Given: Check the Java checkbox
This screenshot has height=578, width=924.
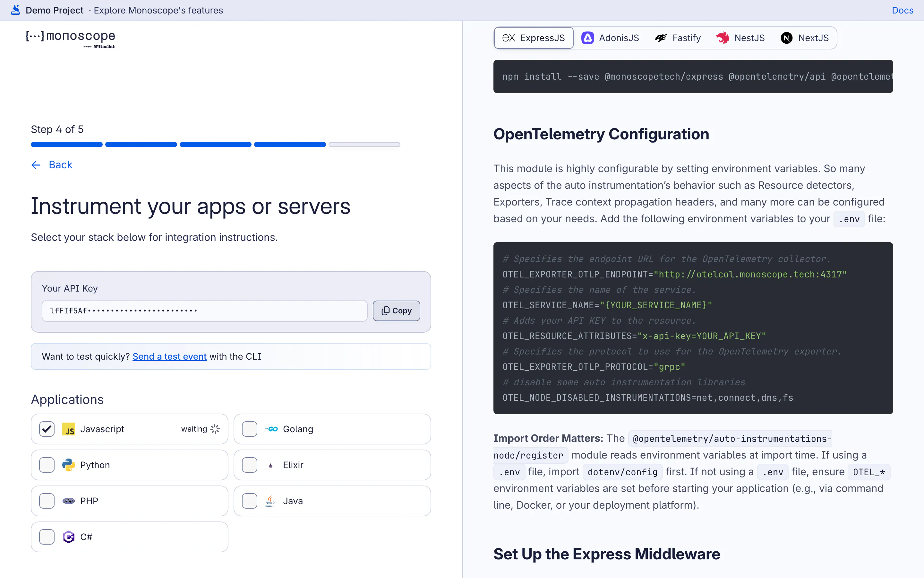Looking at the screenshot, I should pyautogui.click(x=250, y=501).
